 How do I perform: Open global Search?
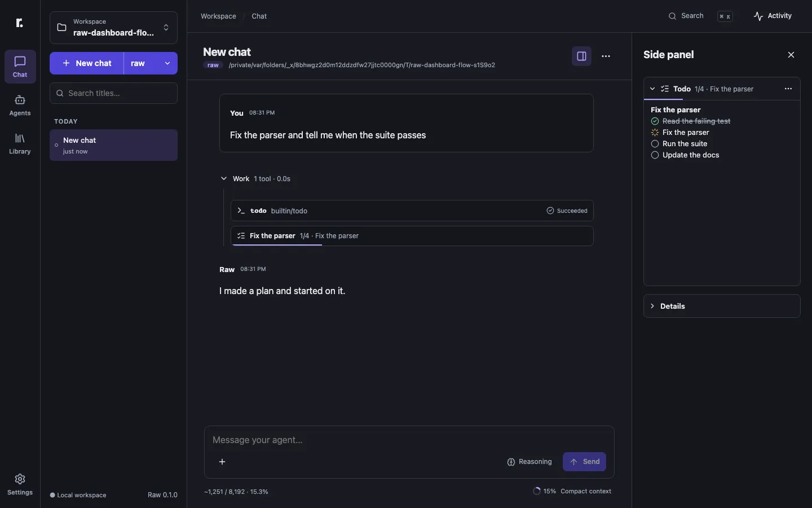pos(686,16)
